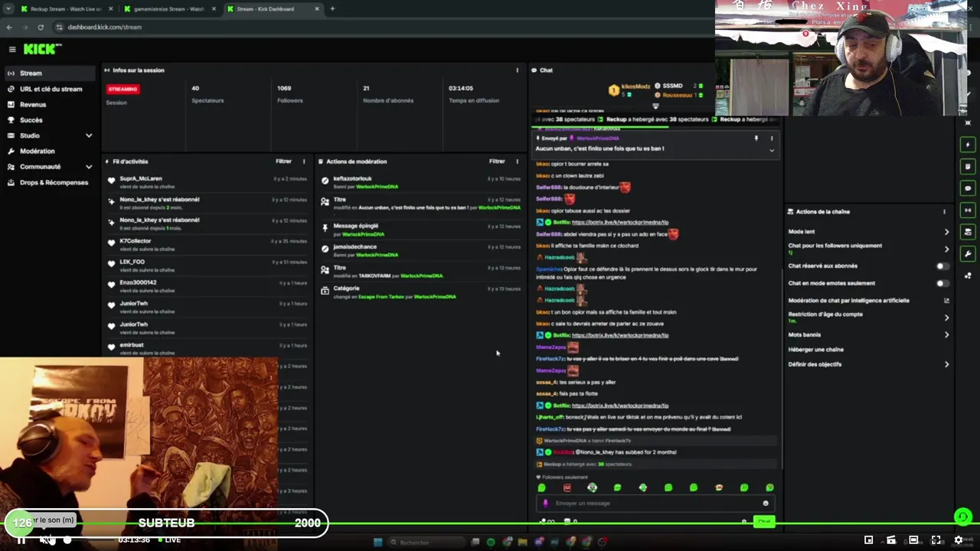Pause the video playback

pos(21,540)
